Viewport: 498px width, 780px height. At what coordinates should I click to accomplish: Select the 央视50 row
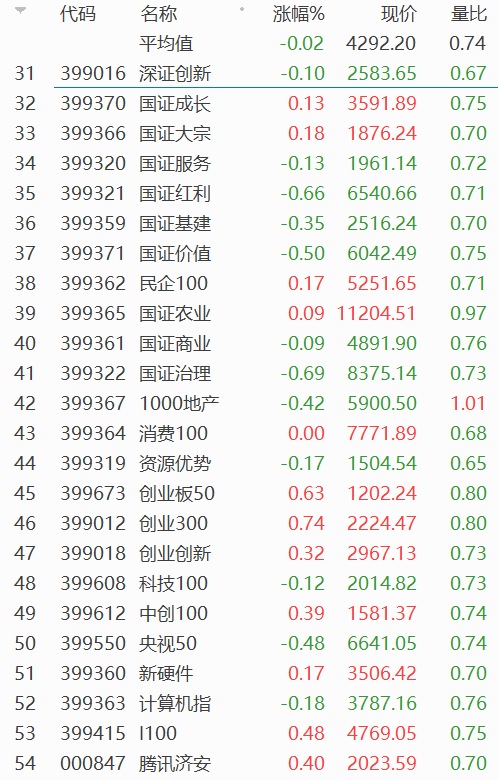249,643
